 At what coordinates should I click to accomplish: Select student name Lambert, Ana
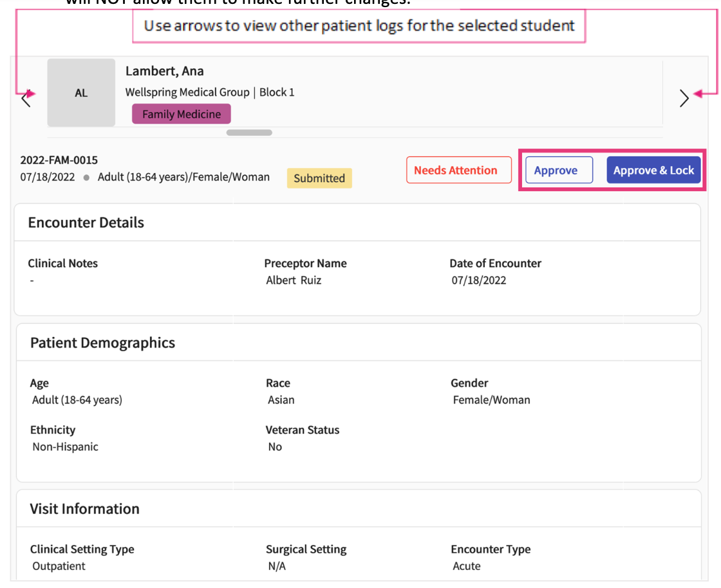click(x=165, y=71)
